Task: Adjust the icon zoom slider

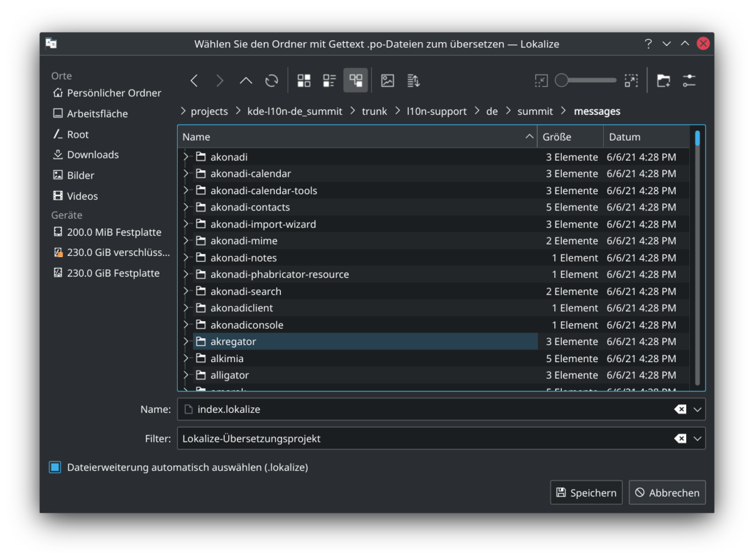Action: click(x=562, y=80)
